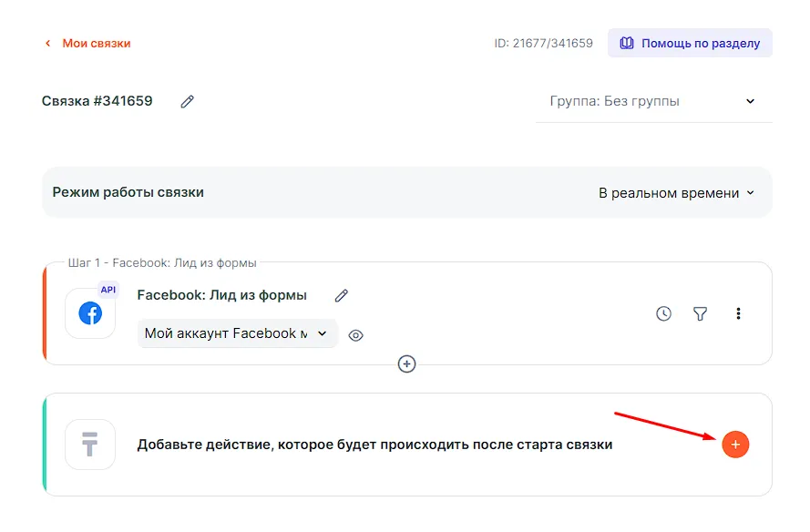Click the gray placeholder action icon
Image resolution: width=810 pixels, height=532 pixels.
click(90, 445)
